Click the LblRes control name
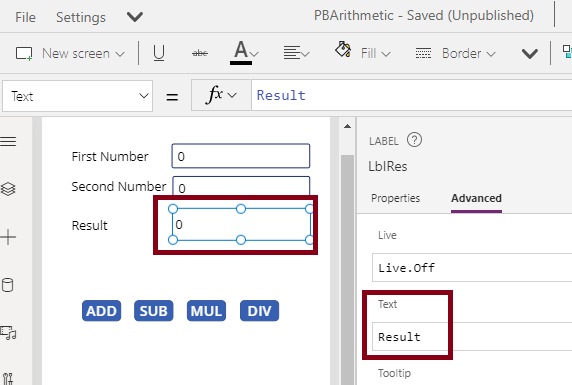572x385 pixels. 388,166
